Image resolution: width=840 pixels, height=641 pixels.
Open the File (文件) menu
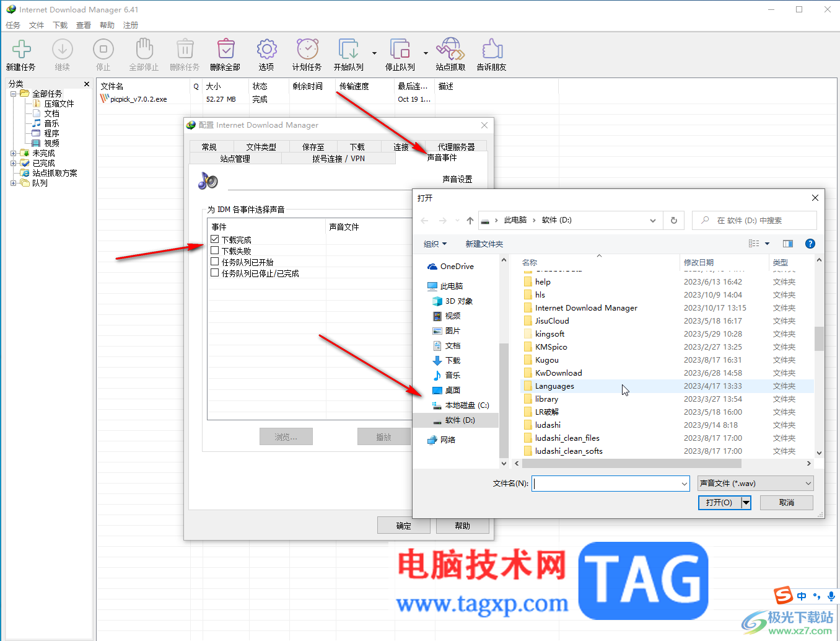tap(37, 25)
